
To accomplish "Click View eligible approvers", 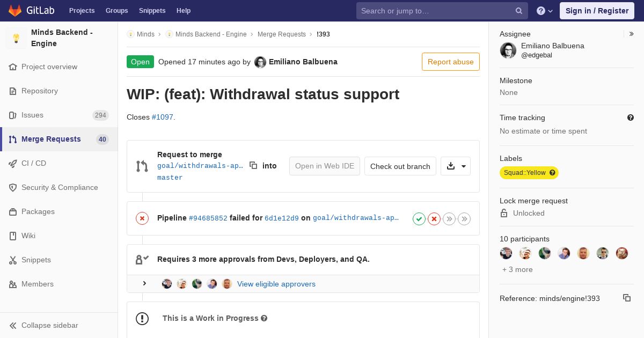I will 276,284.
